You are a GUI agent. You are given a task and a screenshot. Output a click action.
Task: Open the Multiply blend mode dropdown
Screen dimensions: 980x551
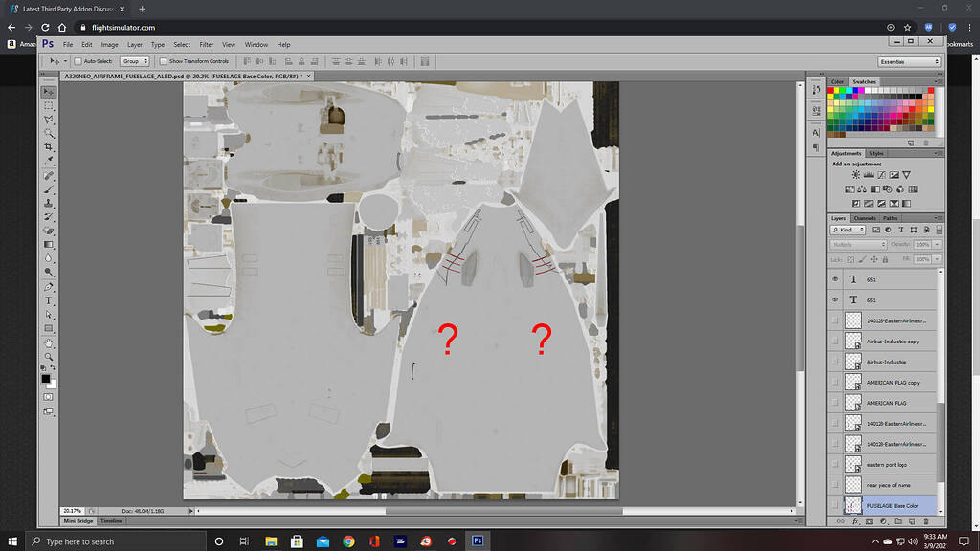coord(858,244)
